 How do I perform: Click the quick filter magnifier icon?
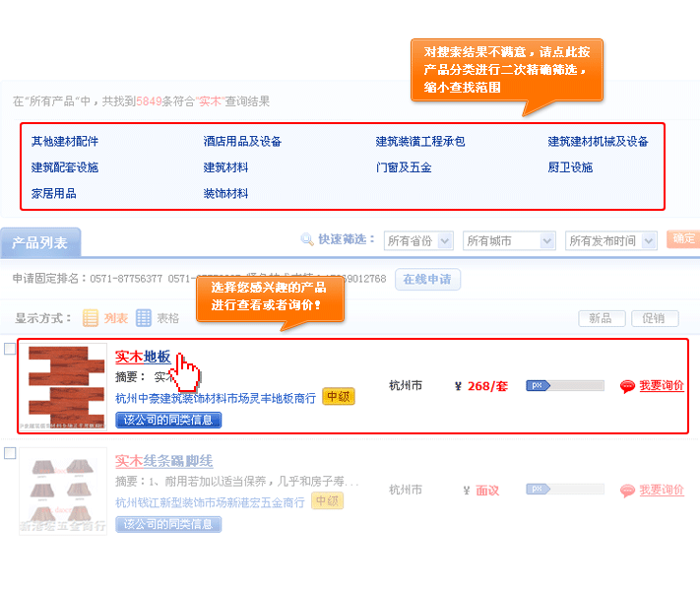point(307,239)
